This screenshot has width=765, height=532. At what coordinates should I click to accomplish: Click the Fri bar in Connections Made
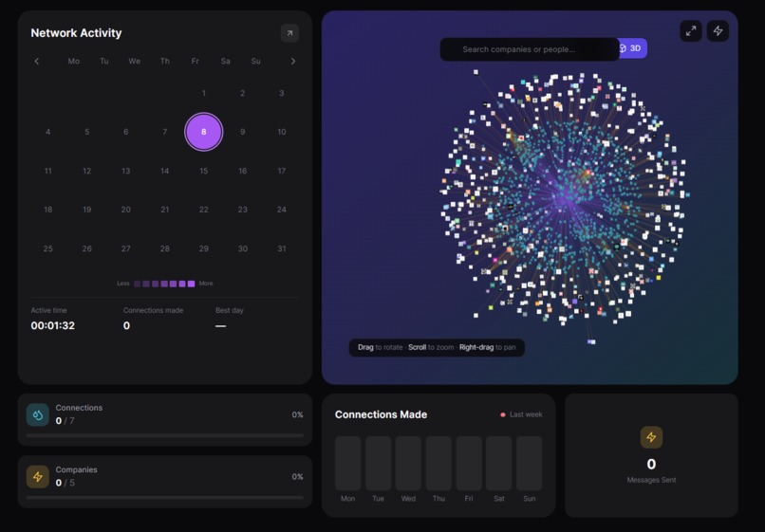click(x=469, y=463)
